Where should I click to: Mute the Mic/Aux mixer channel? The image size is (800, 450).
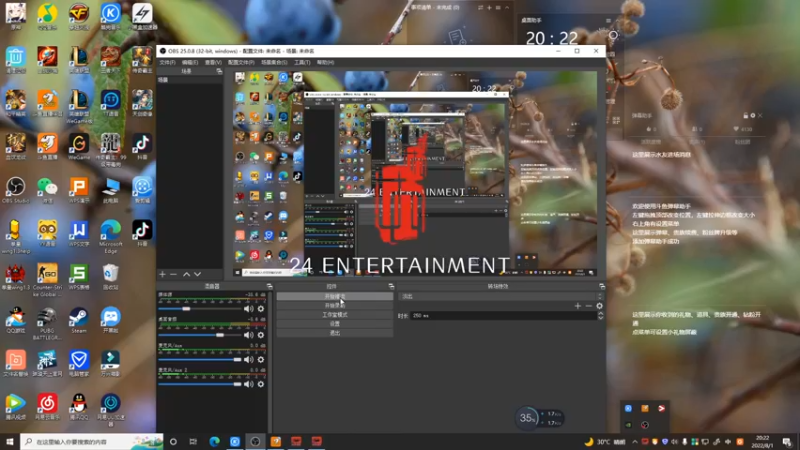[248, 360]
